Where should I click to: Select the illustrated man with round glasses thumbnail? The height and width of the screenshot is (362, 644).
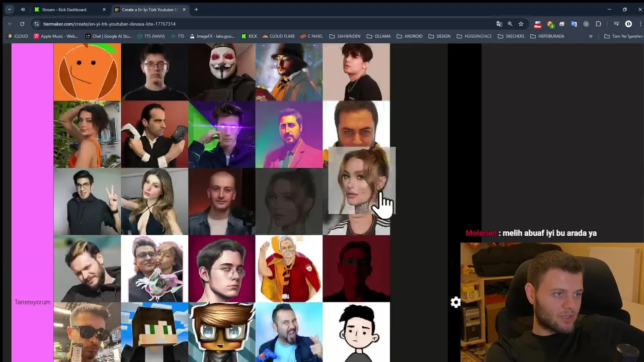tap(222, 268)
